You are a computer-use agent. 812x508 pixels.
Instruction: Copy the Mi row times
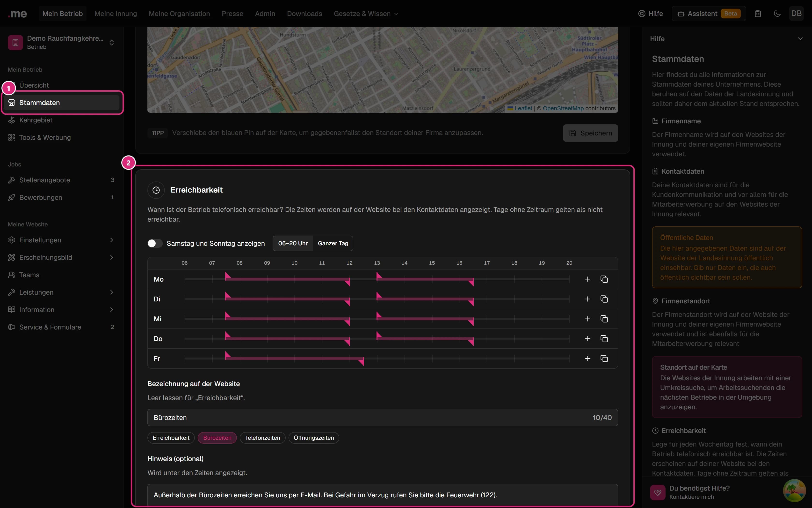[604, 319]
